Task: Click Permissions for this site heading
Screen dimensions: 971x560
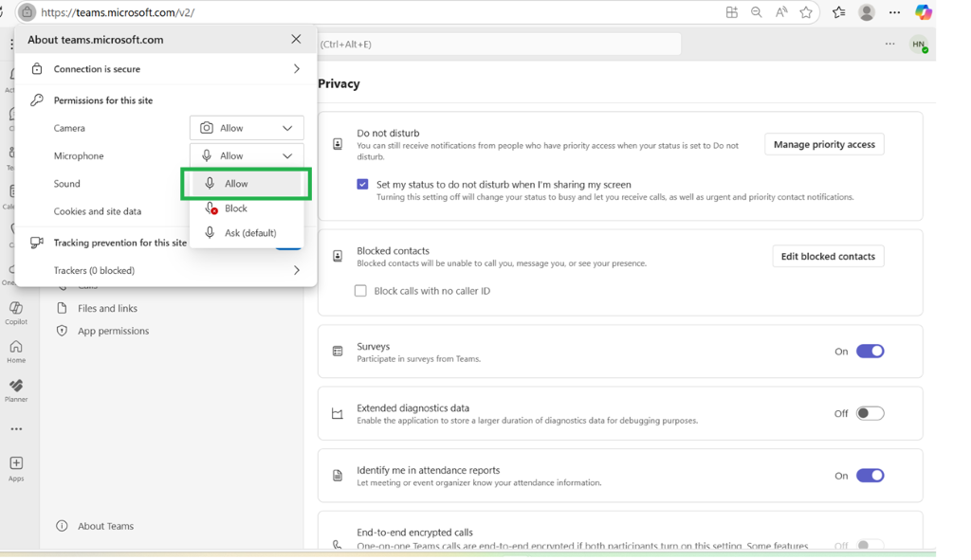Action: click(102, 100)
